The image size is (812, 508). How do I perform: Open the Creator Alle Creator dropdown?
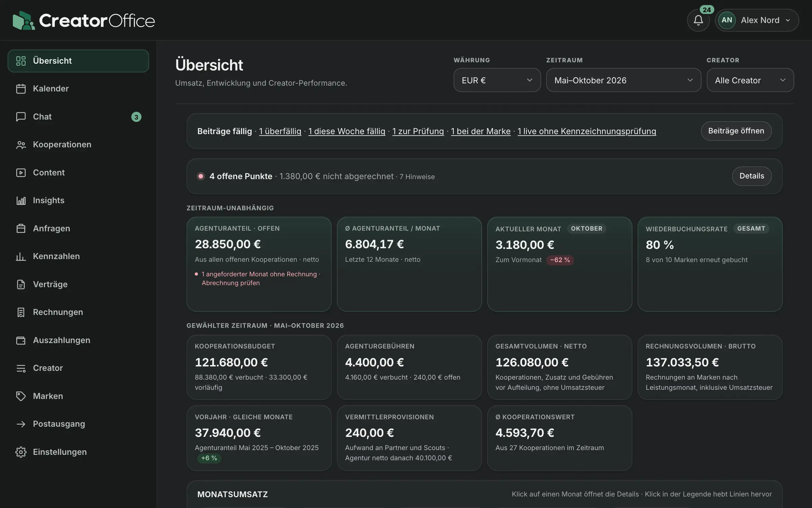click(x=750, y=80)
